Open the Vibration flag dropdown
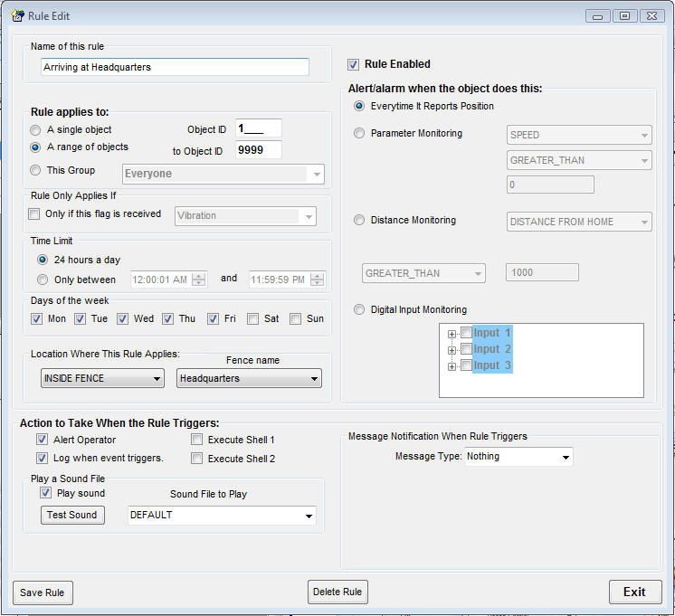The height and width of the screenshot is (616, 675). (245, 216)
